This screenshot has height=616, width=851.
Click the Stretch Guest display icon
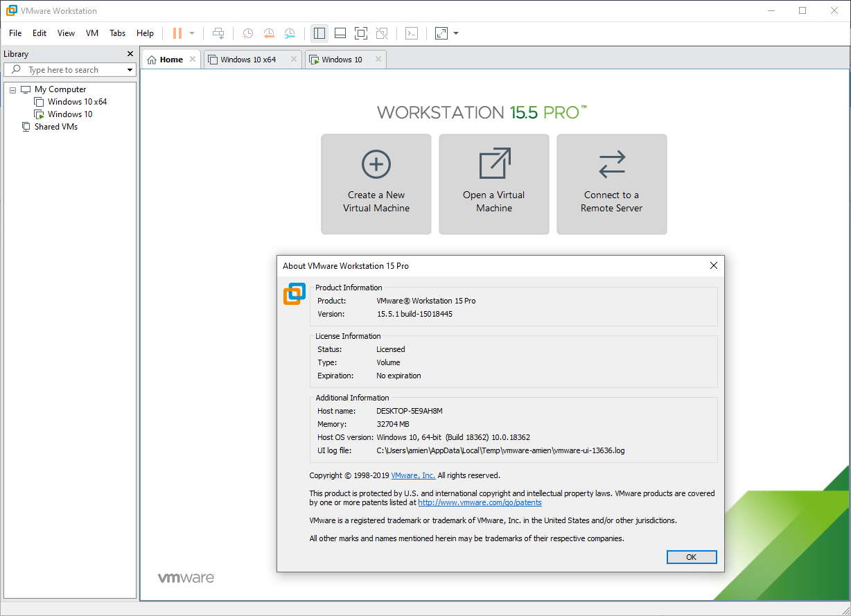(x=441, y=33)
